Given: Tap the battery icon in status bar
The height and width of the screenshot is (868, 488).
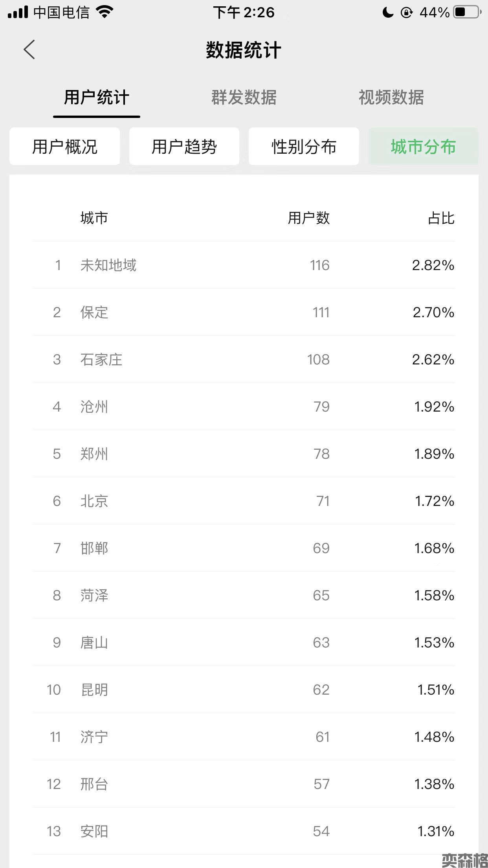Looking at the screenshot, I should (x=467, y=12).
